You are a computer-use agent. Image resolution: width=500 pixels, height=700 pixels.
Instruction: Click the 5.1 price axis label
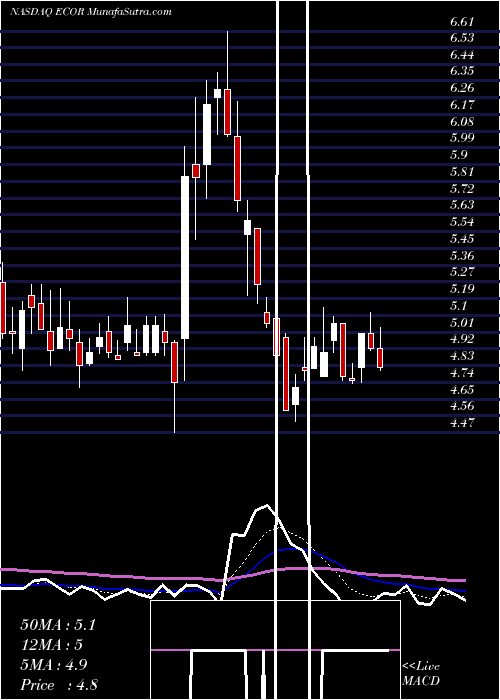click(459, 306)
